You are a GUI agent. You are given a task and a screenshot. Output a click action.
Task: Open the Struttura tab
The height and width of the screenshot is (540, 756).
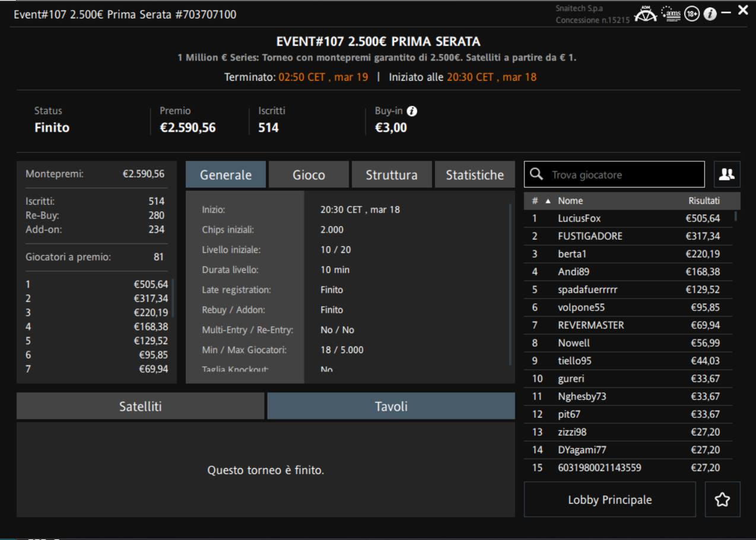point(391,175)
